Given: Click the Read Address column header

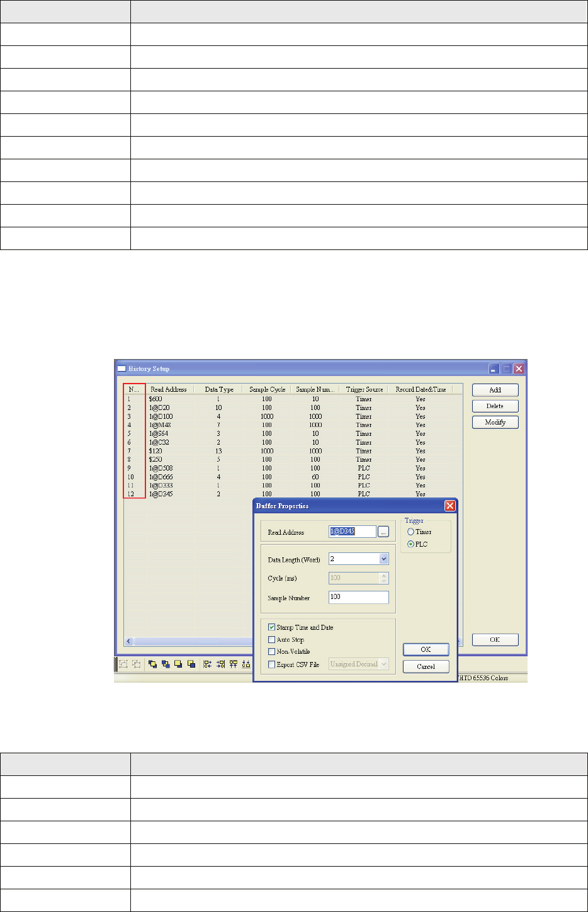Looking at the screenshot, I should coord(169,389).
